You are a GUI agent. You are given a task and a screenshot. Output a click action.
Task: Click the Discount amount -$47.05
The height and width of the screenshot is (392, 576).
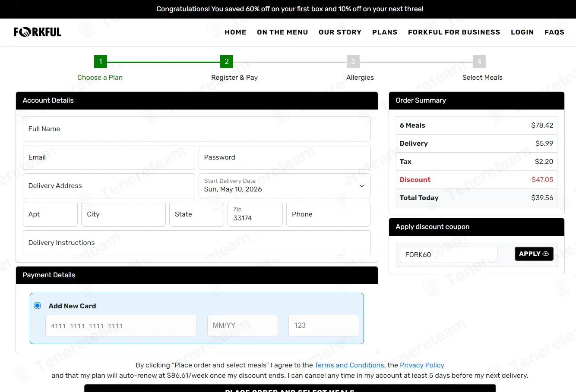(541, 180)
